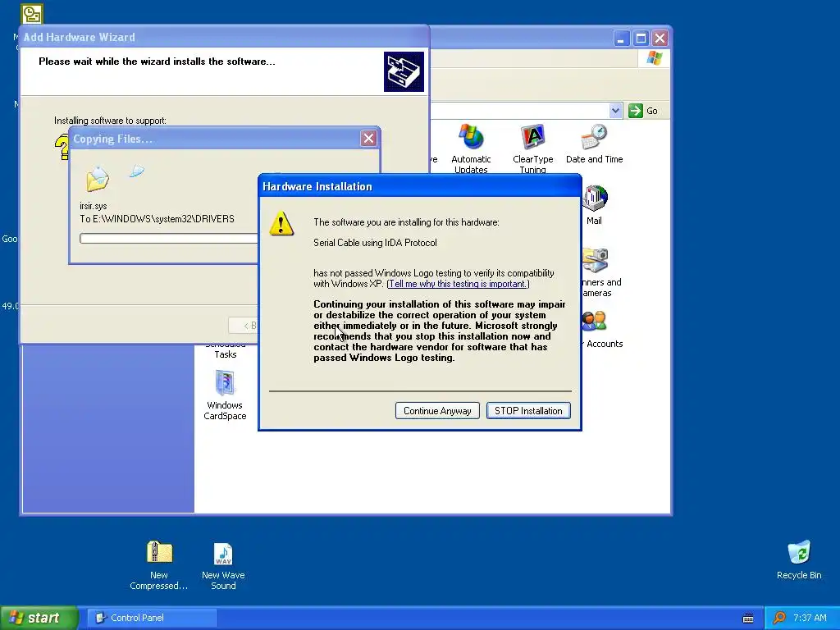This screenshot has width=840, height=630.
Task: Open 'Tell me why this testing is important' link
Action: tap(458, 284)
